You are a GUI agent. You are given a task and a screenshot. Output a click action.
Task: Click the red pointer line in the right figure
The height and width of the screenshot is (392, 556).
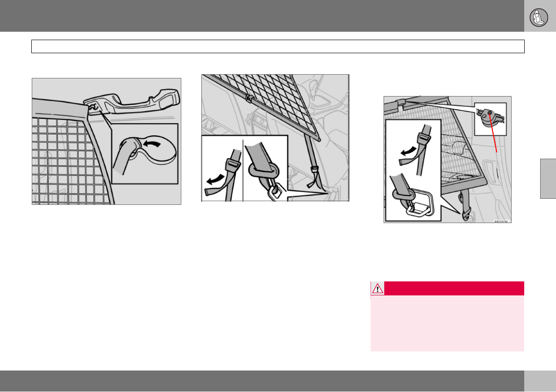[x=493, y=133]
